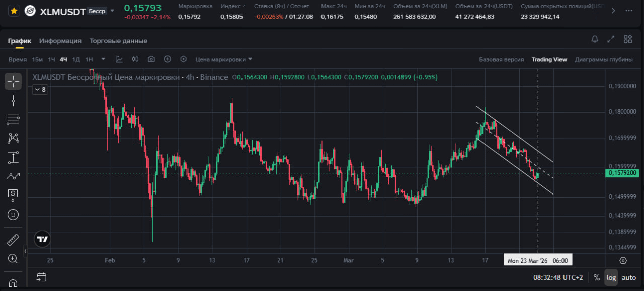Toggle log scale mode
Viewport: 644px width, 291px height.
point(611,277)
